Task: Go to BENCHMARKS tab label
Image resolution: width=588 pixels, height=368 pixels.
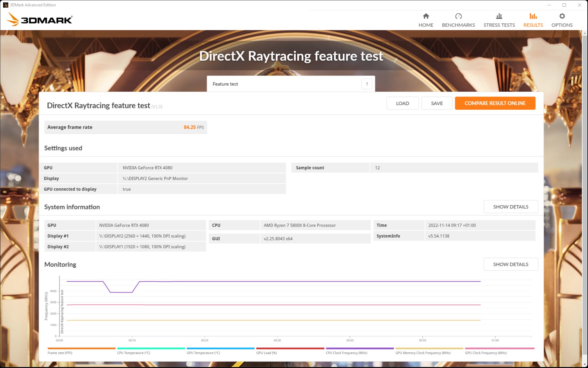Action: pyautogui.click(x=458, y=25)
